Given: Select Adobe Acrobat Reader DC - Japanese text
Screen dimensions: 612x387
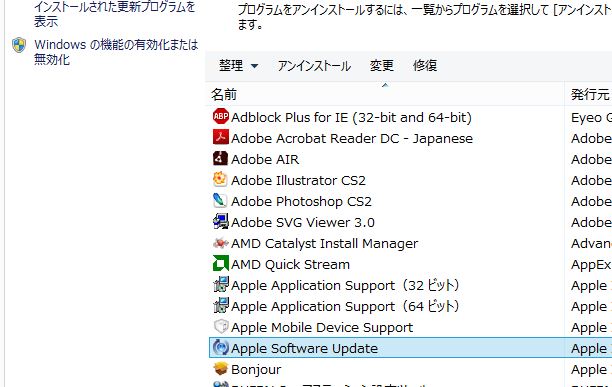Looking at the screenshot, I should [352, 138].
